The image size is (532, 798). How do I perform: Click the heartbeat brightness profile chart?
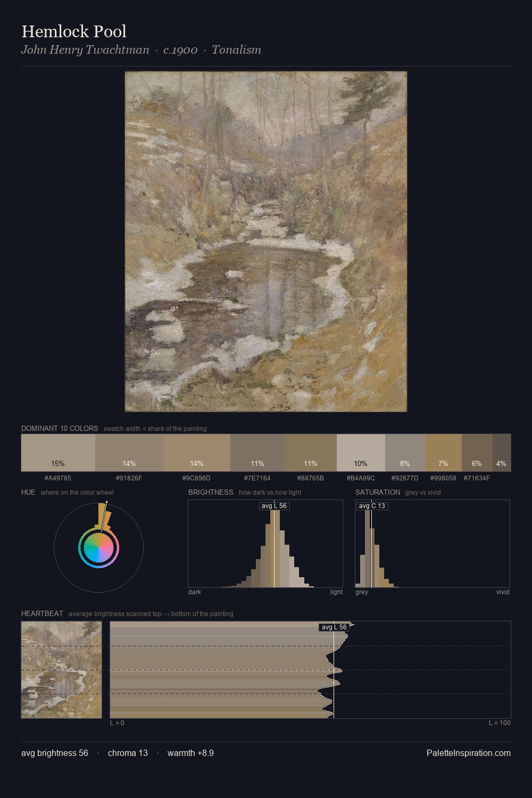310,670
